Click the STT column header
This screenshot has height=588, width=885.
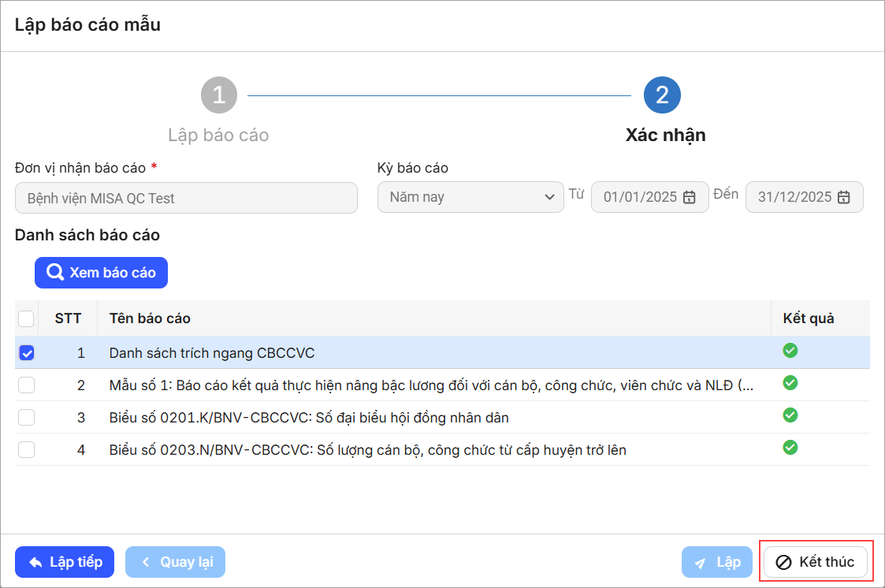click(68, 318)
